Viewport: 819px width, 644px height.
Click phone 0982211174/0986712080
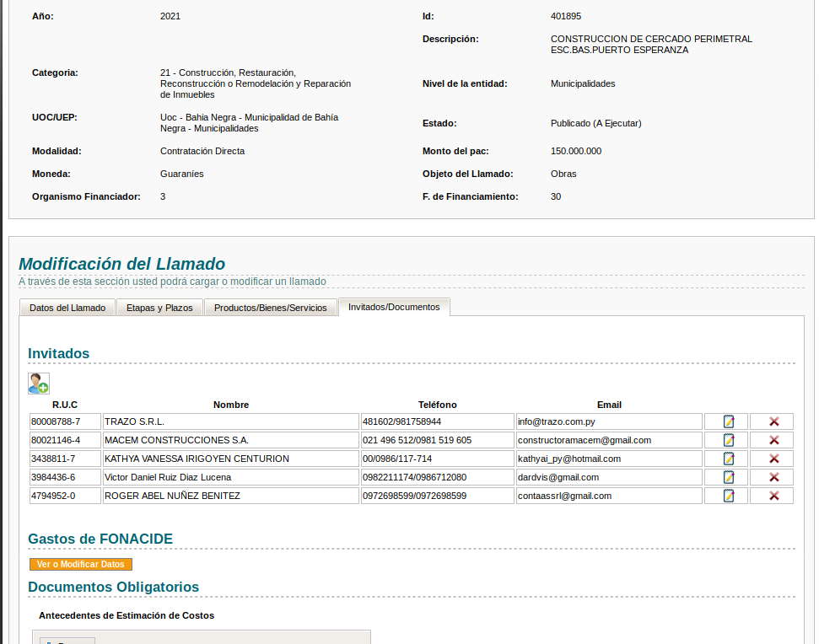pos(438,477)
